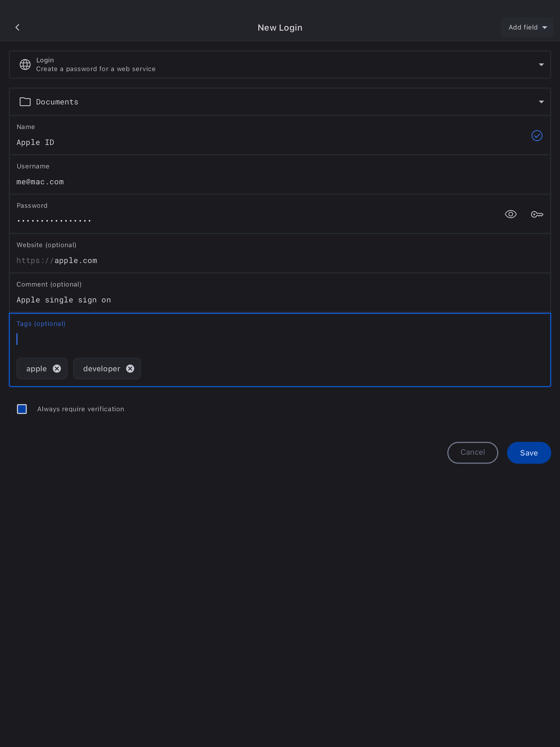Remove the developer tag
The width and height of the screenshot is (560, 747).
point(130,369)
